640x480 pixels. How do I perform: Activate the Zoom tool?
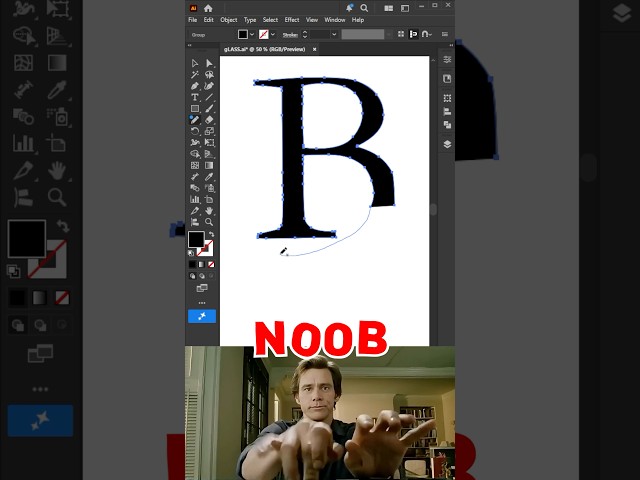pyautogui.click(x=209, y=222)
